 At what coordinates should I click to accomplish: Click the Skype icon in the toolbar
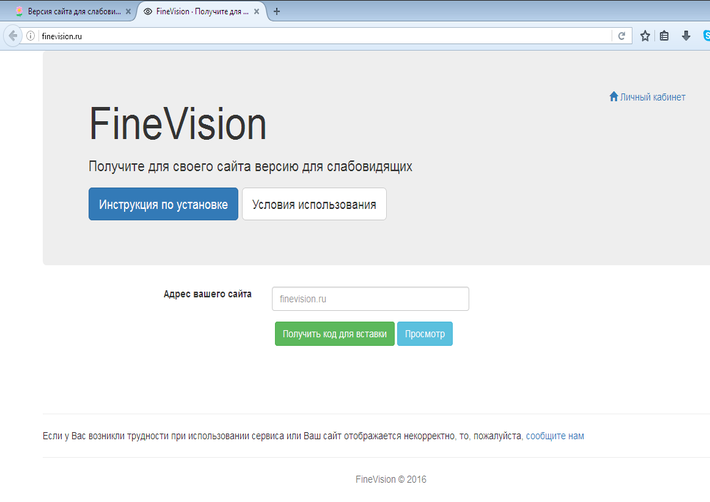click(x=706, y=36)
